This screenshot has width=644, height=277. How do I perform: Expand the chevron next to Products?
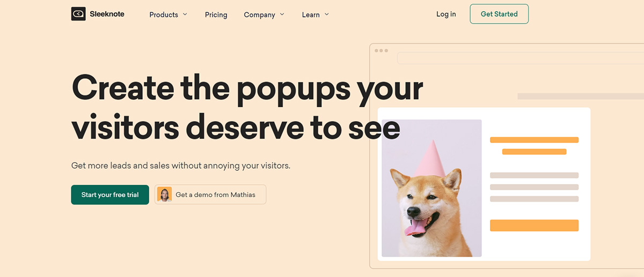[x=185, y=14]
